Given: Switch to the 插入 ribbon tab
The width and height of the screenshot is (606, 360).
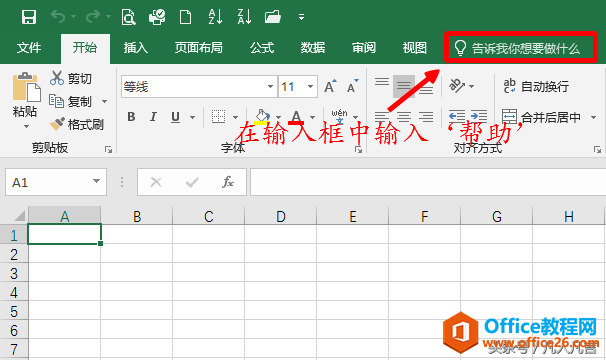Looking at the screenshot, I should click(x=136, y=48).
